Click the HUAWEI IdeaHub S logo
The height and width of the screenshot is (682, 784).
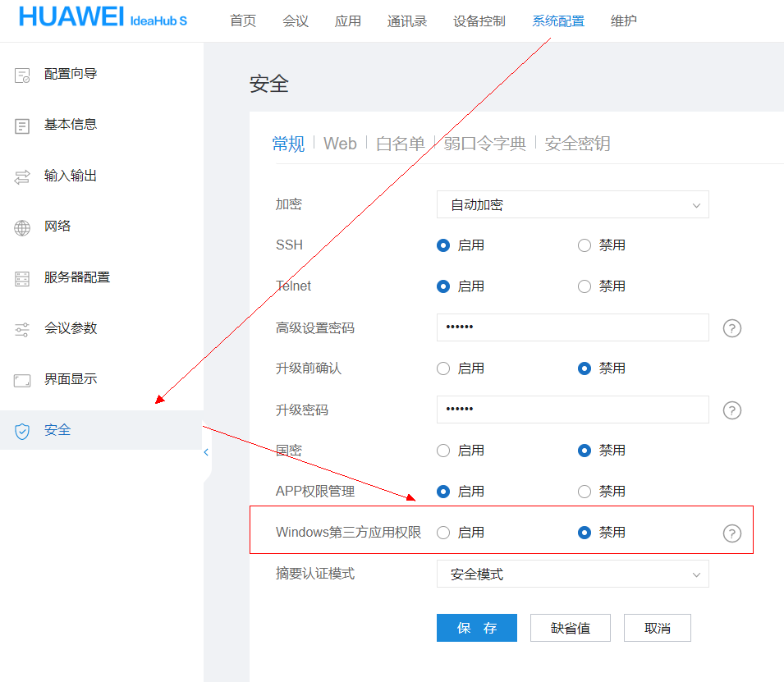pos(103,17)
